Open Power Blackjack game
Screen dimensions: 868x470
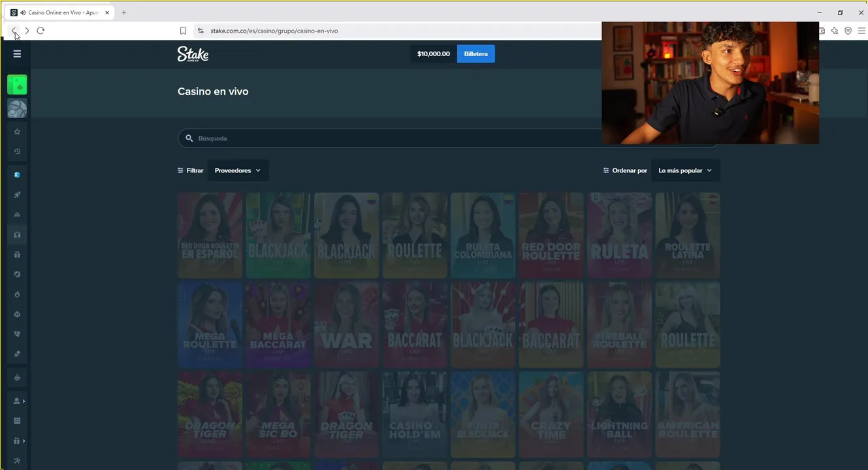point(483,415)
